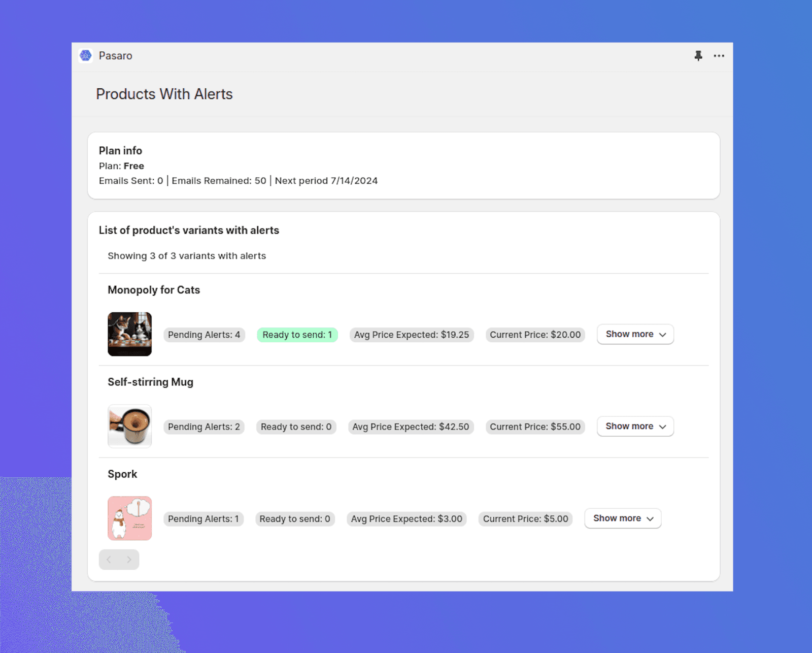This screenshot has width=812, height=653.
Task: Open the Self-stirring Mug product image
Action: click(129, 426)
